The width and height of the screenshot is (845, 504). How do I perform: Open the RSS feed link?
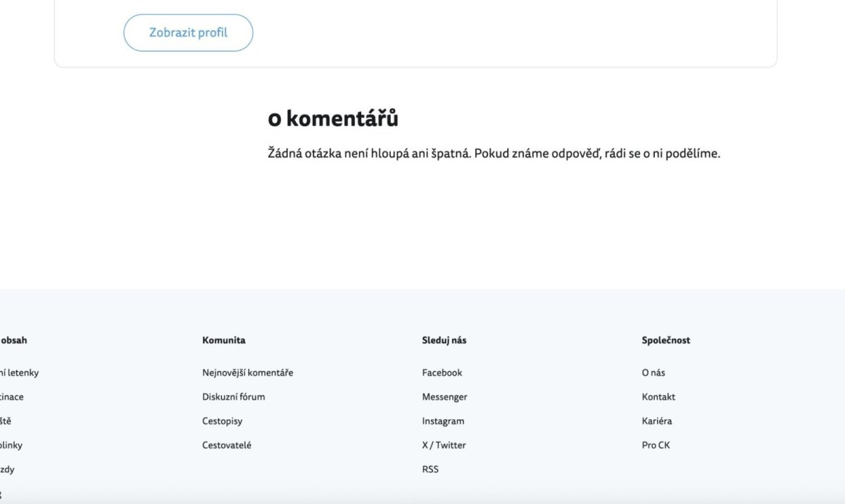[x=430, y=470]
